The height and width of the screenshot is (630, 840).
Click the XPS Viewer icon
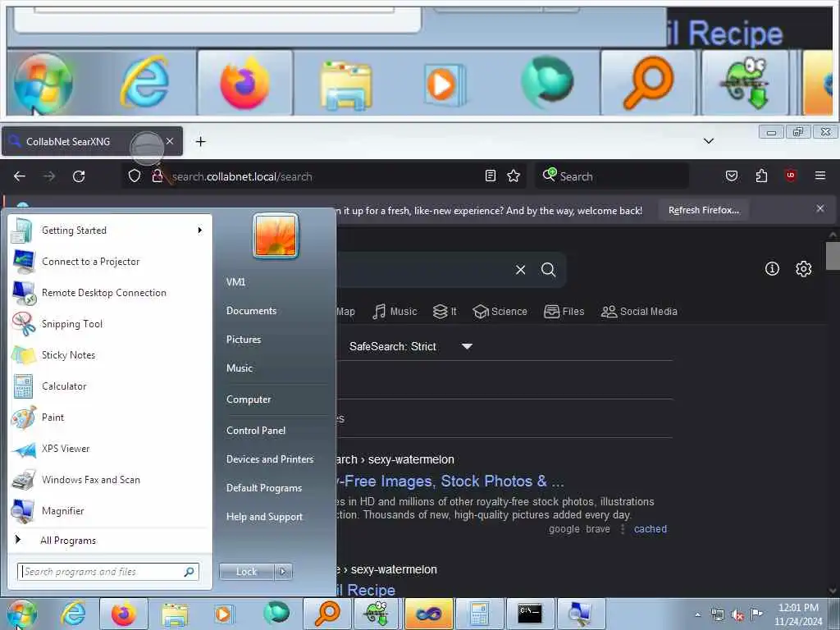coord(24,449)
